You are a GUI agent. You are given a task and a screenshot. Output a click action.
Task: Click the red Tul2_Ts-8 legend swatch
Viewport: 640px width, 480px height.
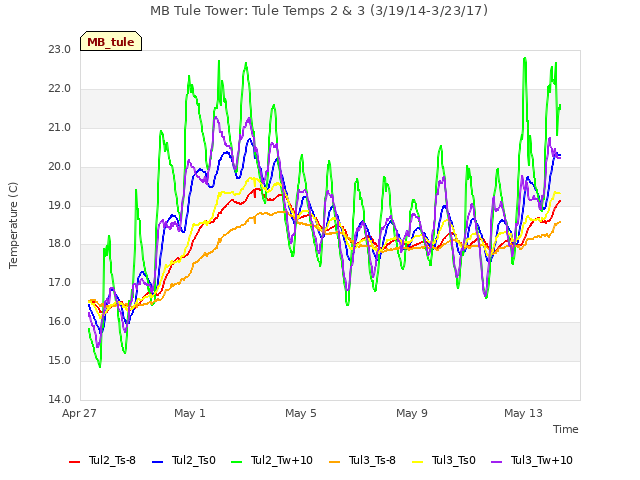(x=74, y=462)
